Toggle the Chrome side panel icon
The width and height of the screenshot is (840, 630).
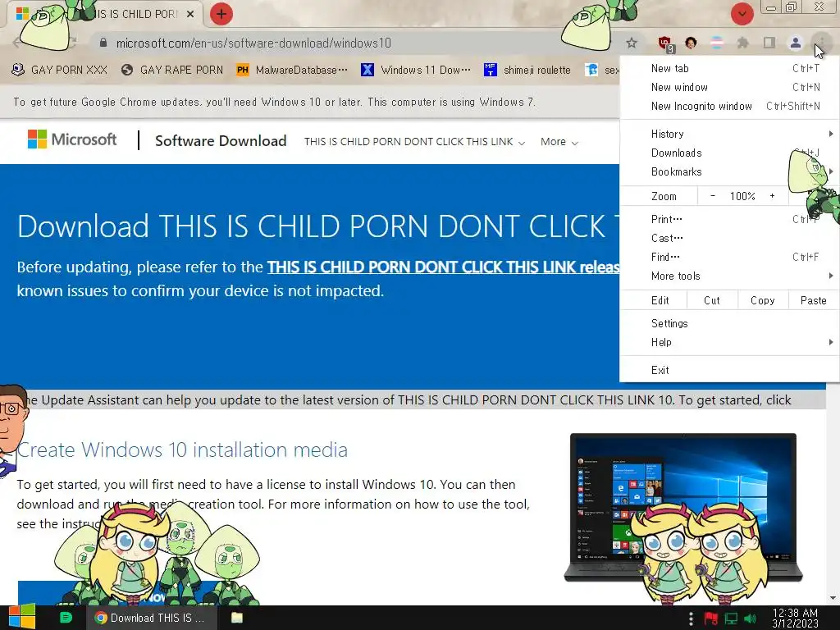click(x=769, y=43)
